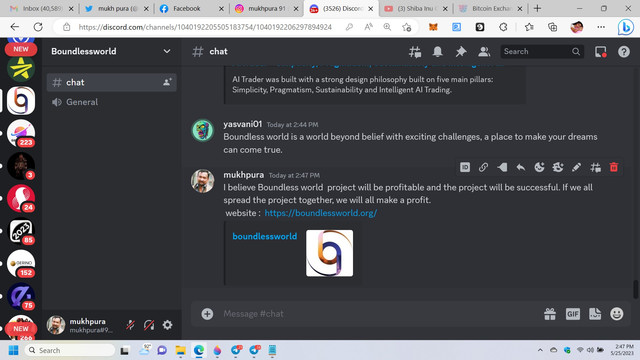Refresh the page in Edge

38,27
